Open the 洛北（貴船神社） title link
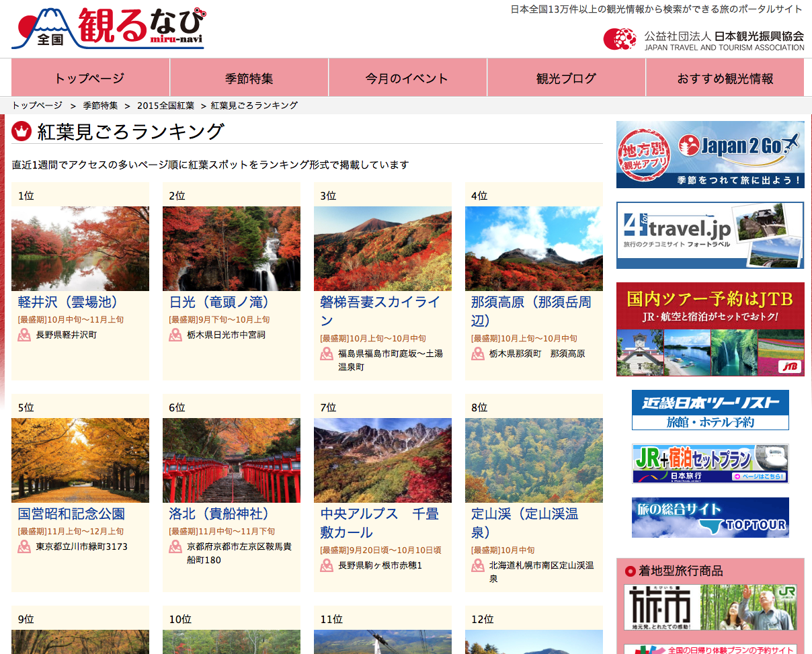Viewport: 812px width, 654px height. coord(220,514)
